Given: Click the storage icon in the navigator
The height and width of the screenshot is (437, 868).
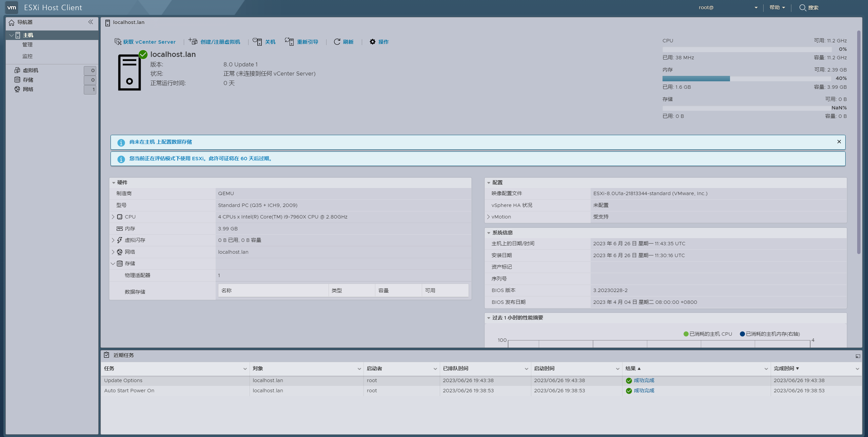Looking at the screenshot, I should coord(17,80).
